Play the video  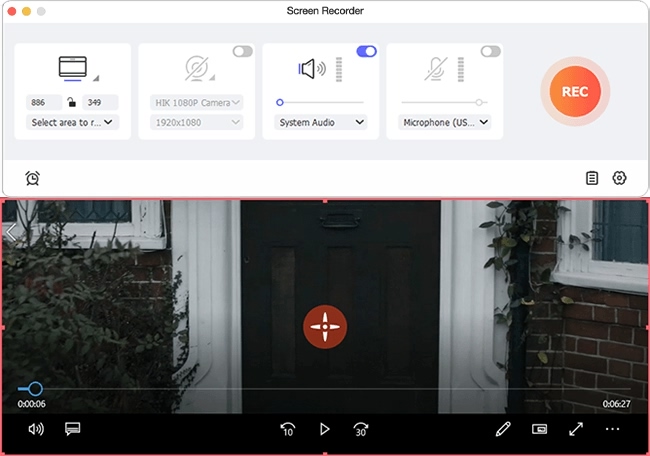325,429
